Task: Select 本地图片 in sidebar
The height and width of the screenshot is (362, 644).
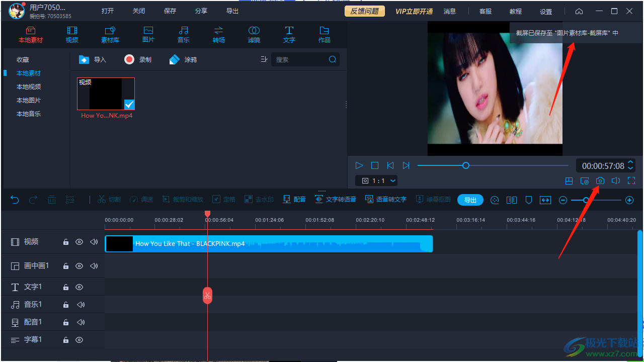Action: 29,101
